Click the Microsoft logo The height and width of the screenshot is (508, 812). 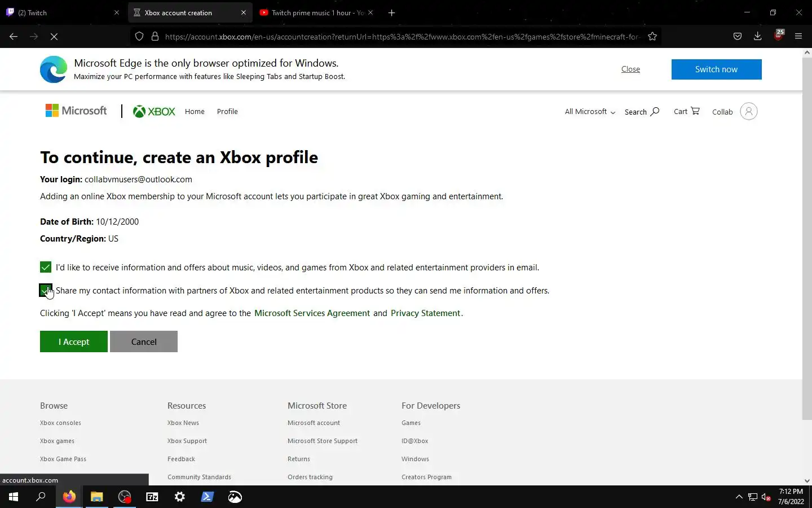point(76,111)
